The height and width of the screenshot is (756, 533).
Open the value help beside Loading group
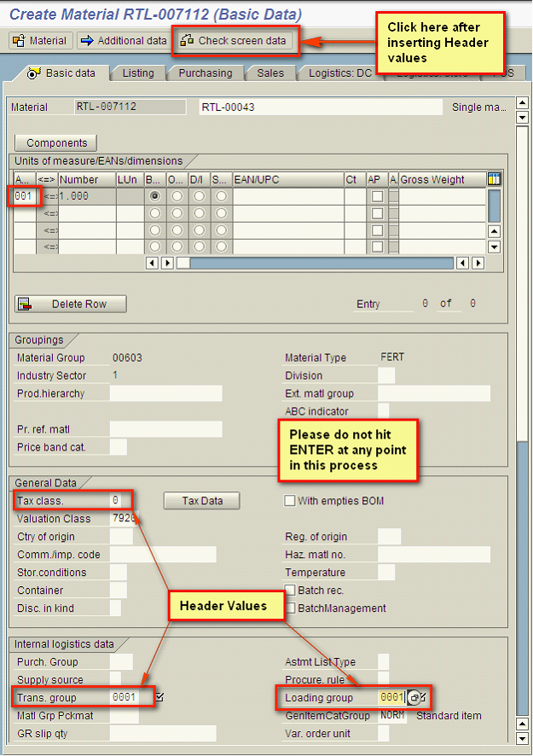tap(414, 697)
